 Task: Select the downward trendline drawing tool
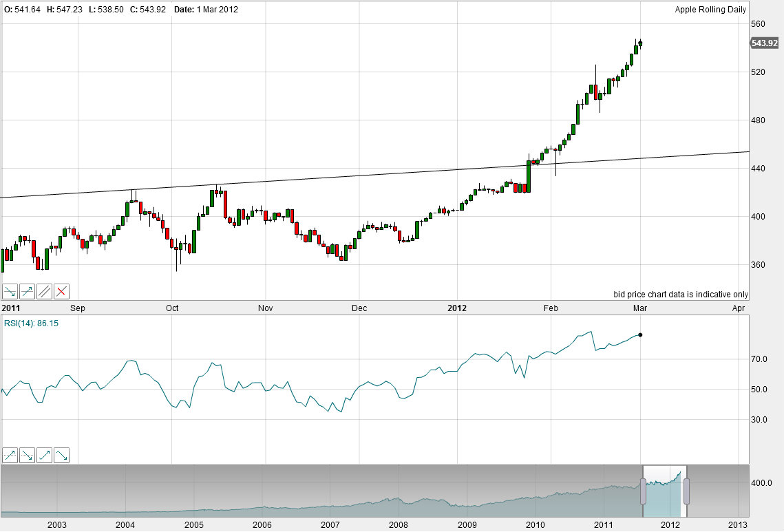point(10,291)
